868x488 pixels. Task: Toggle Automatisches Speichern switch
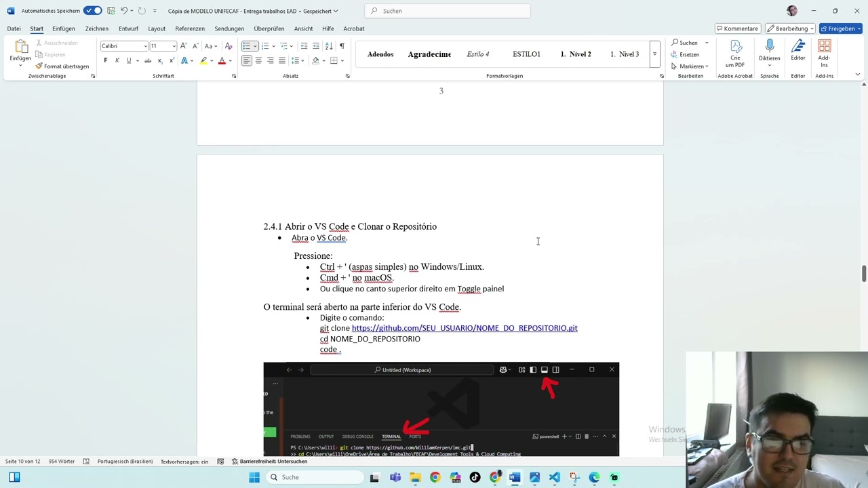point(93,11)
